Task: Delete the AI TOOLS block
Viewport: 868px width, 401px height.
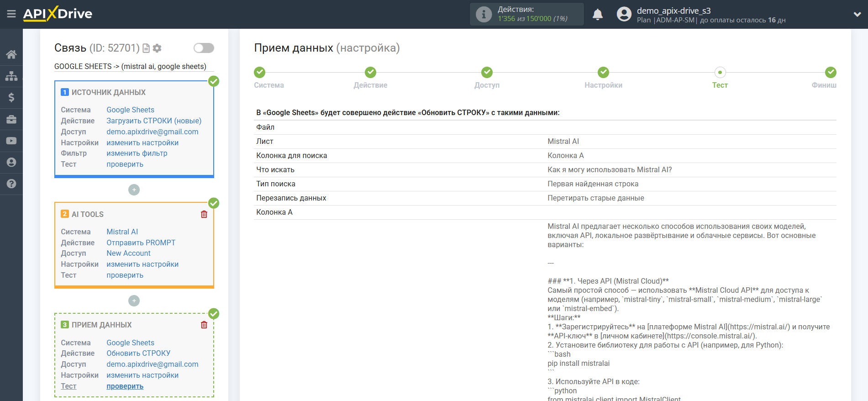Action: 204,214
